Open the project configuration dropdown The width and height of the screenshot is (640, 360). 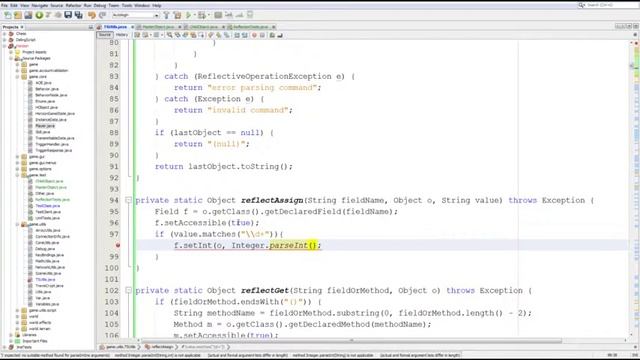pyautogui.click(x=135, y=15)
